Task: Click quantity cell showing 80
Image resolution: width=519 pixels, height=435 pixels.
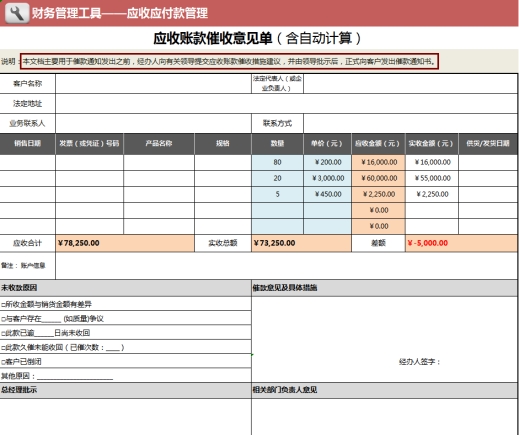Action: [x=277, y=162]
